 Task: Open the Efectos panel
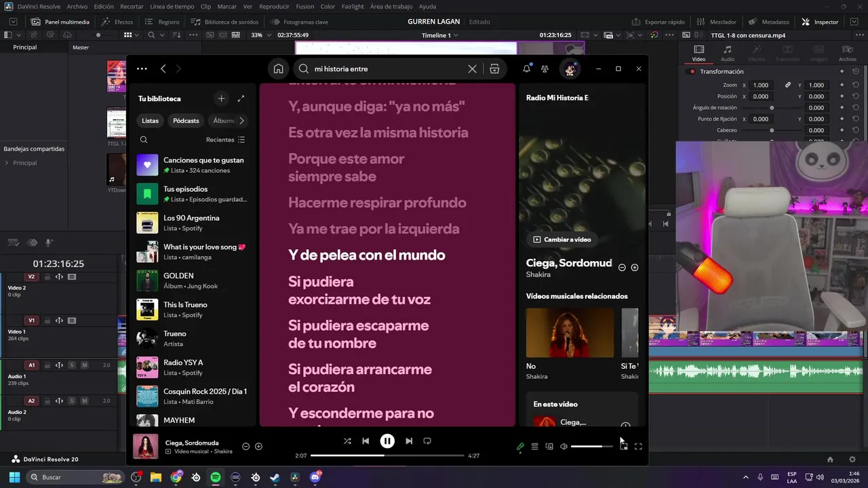tap(117, 22)
